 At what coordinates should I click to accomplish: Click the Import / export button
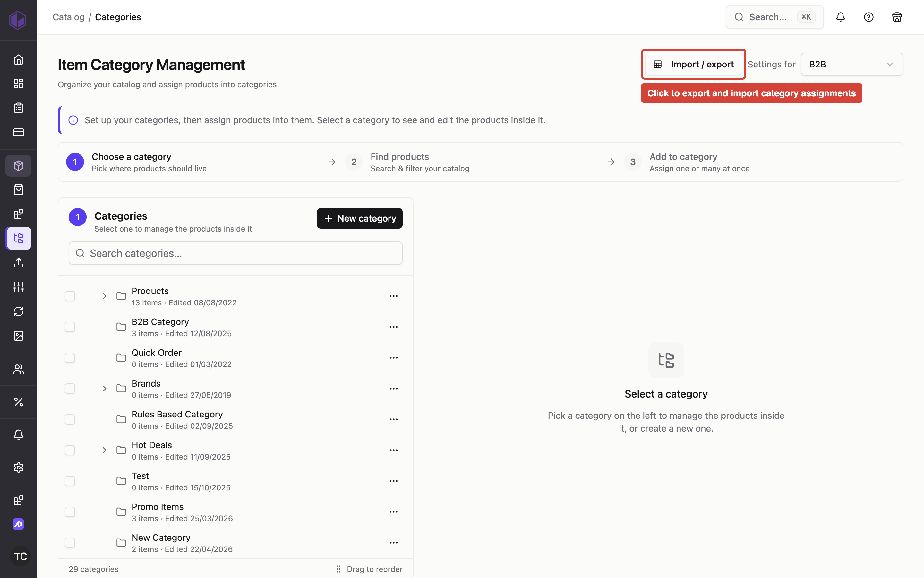click(693, 64)
